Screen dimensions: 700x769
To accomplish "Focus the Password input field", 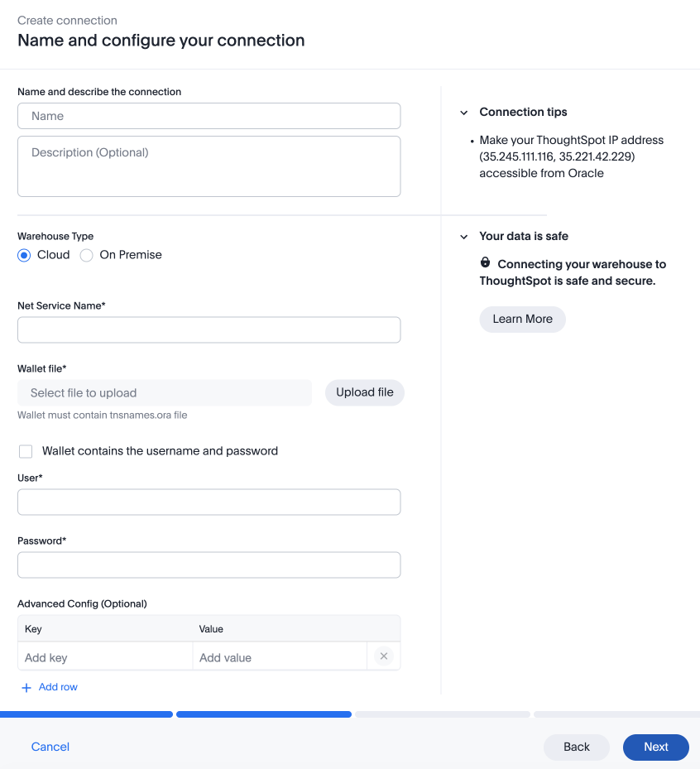I will (209, 565).
